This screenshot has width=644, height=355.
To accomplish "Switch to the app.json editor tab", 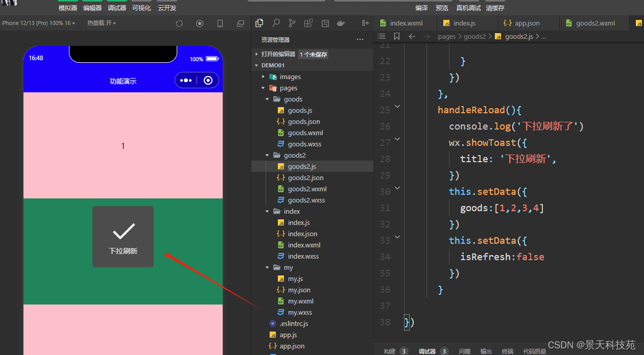I will click(528, 23).
